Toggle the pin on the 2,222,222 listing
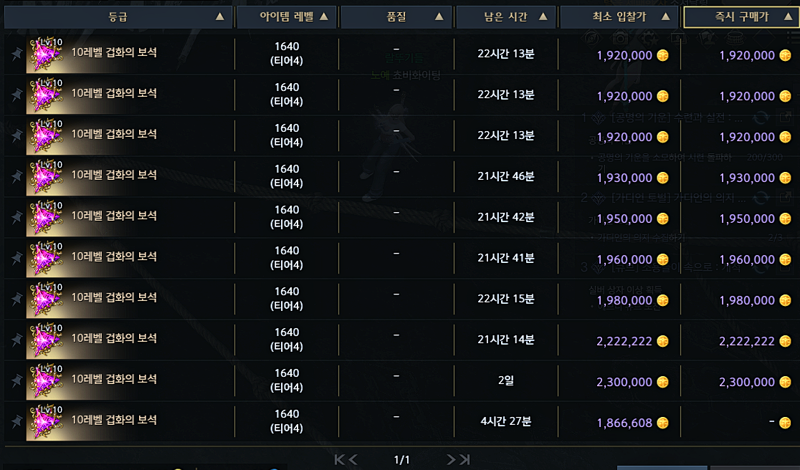The image size is (800, 470). [16, 339]
